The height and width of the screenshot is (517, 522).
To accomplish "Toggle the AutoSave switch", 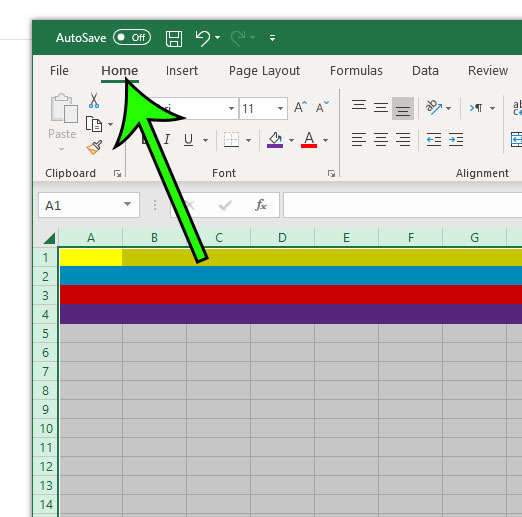I will 132,37.
